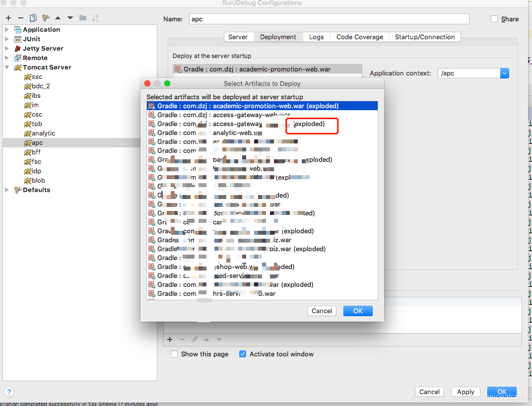Image resolution: width=532 pixels, height=406 pixels.
Task: Click the create folder icon
Action: click(x=83, y=18)
